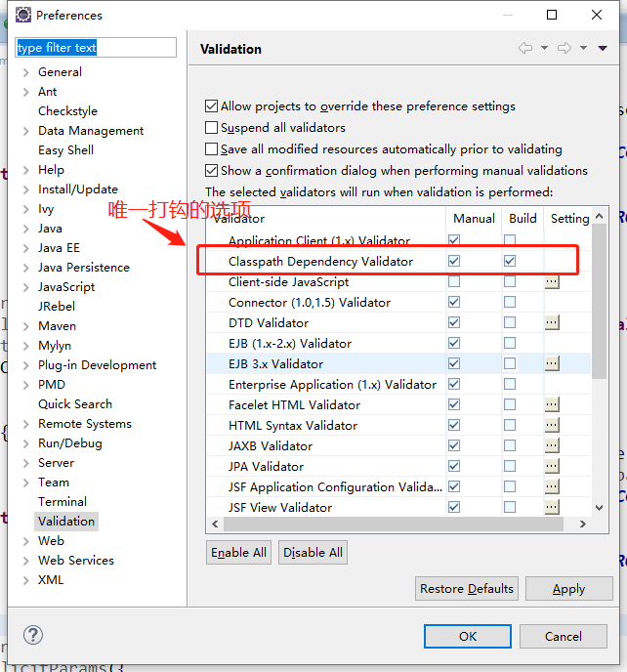
Task: Confirm with the OK button
Action: pyautogui.click(x=468, y=636)
